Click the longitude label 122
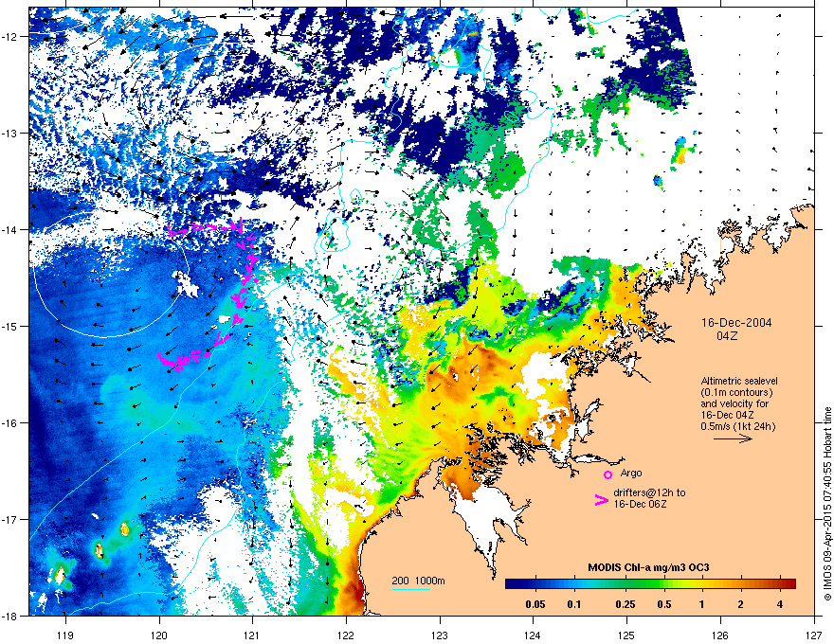This screenshot has width=834, height=644. tap(346, 635)
